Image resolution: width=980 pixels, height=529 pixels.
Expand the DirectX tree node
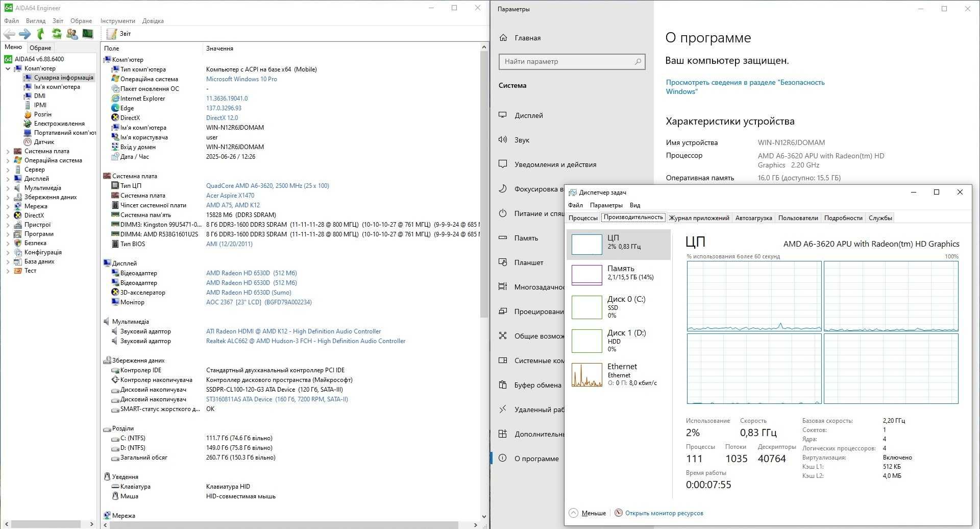(x=8, y=215)
